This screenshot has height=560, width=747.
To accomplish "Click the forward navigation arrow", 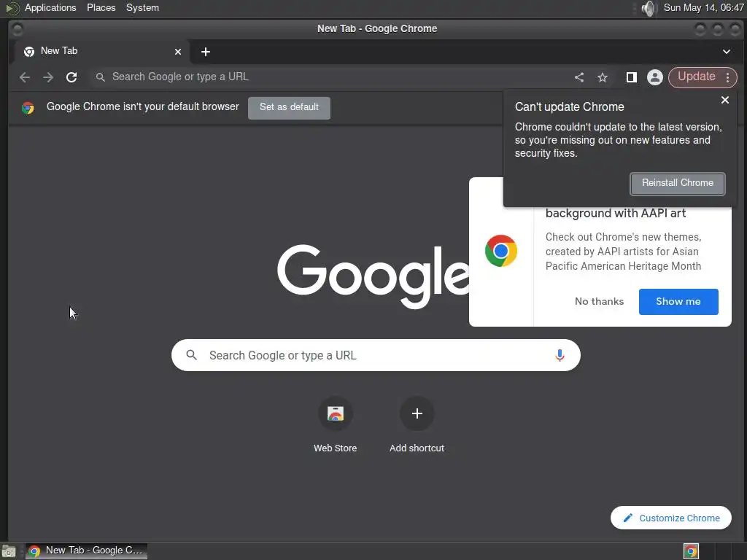I will coord(48,77).
